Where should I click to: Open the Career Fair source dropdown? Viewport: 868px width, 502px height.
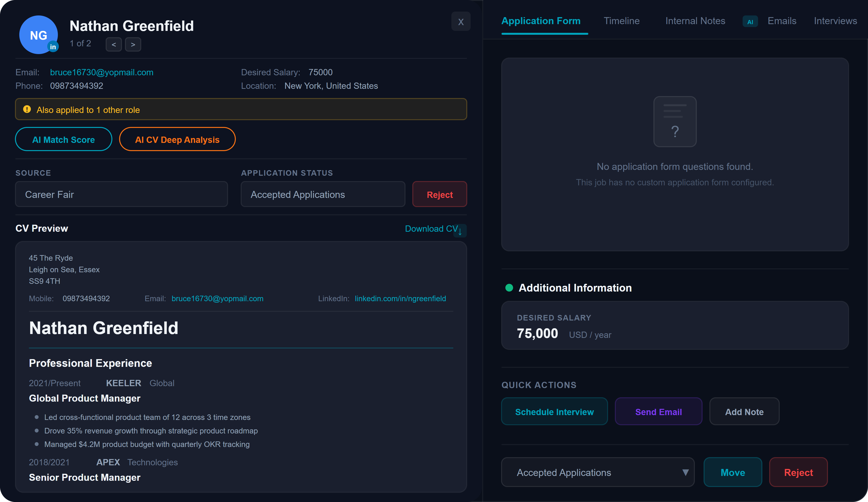(x=122, y=194)
